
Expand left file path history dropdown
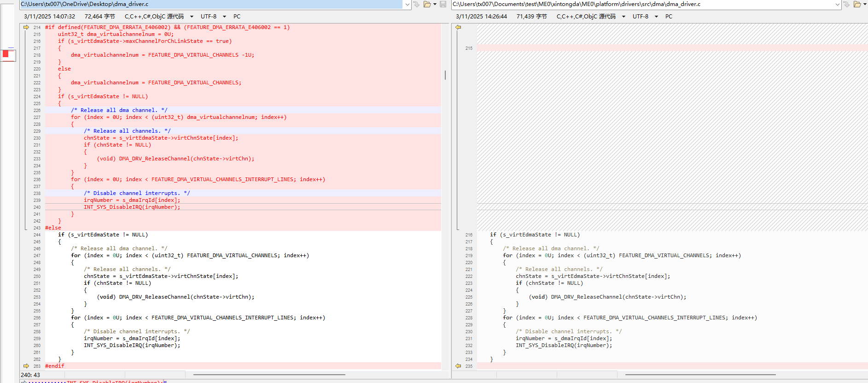tap(407, 4)
